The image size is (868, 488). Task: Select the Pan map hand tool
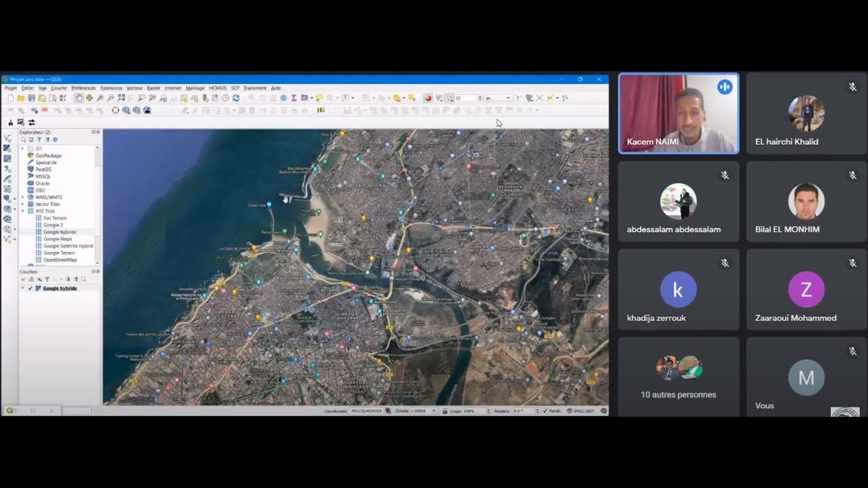pos(79,98)
